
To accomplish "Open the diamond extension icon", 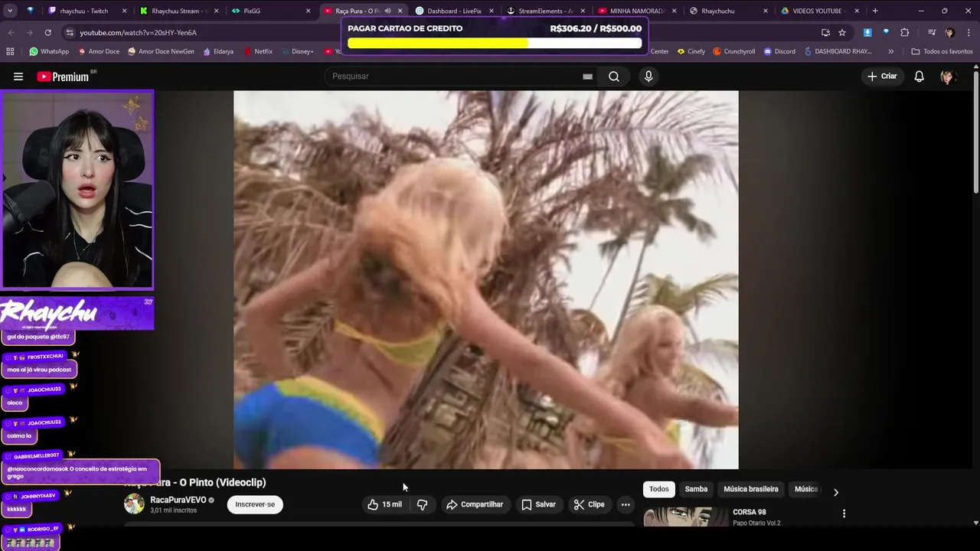I will [886, 32].
